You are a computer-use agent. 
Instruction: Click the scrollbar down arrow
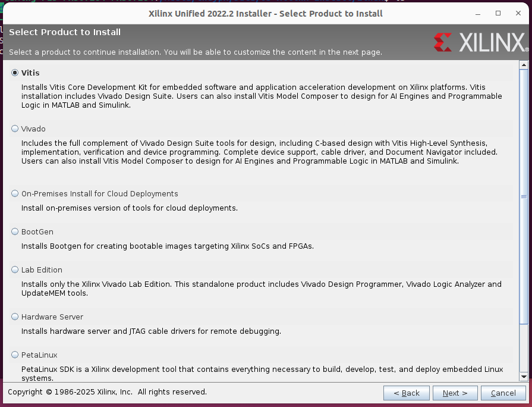pos(524,377)
